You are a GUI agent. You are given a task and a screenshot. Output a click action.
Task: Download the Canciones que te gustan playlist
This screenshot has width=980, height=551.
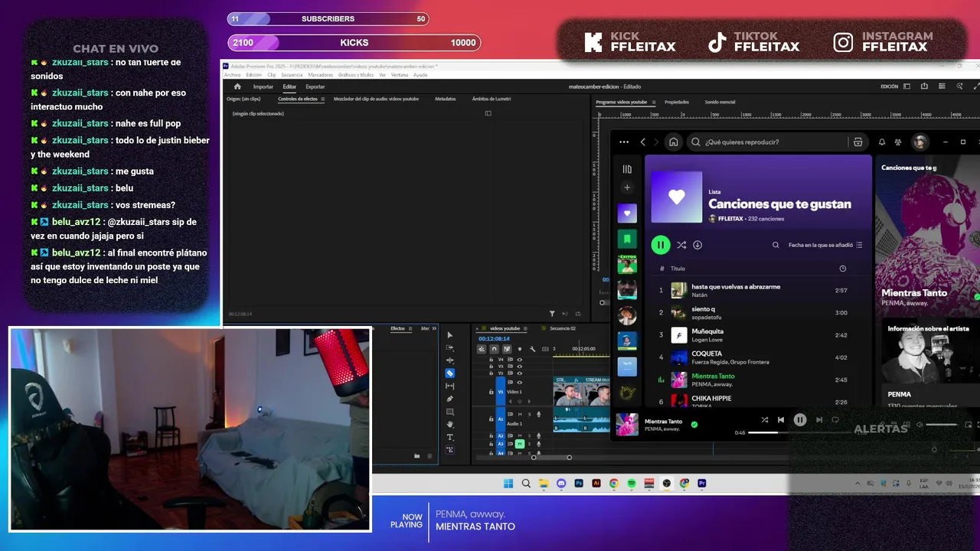(697, 245)
